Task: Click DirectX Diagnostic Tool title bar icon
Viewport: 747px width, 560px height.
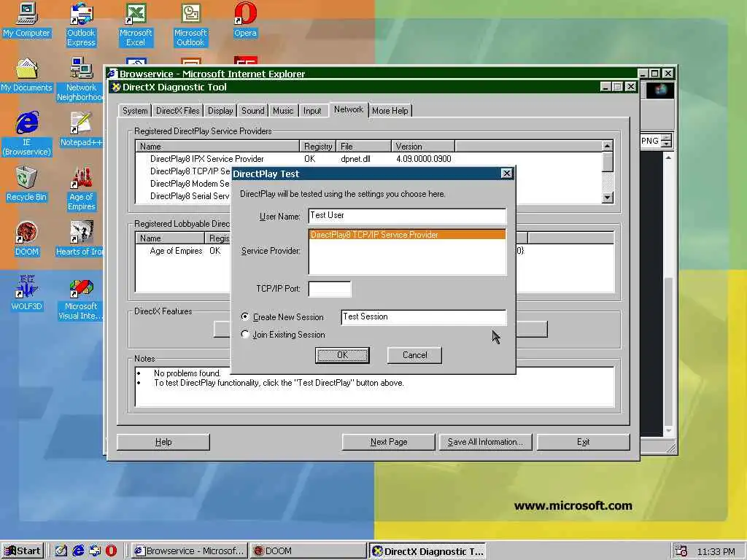Action: 116,87
